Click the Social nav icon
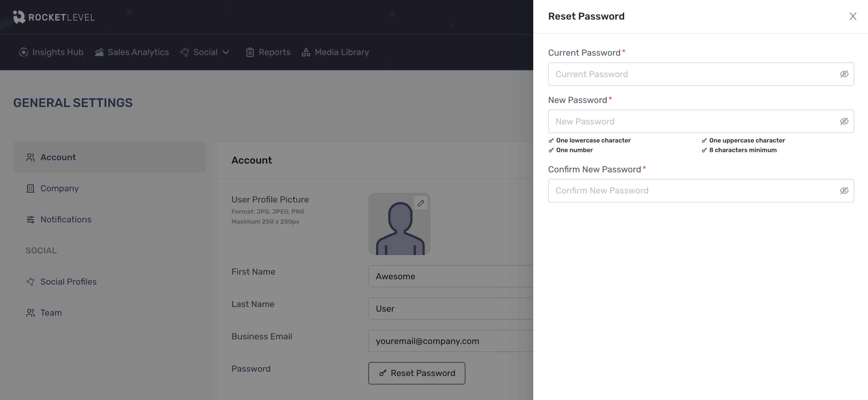This screenshot has width=868, height=400. 185,52
